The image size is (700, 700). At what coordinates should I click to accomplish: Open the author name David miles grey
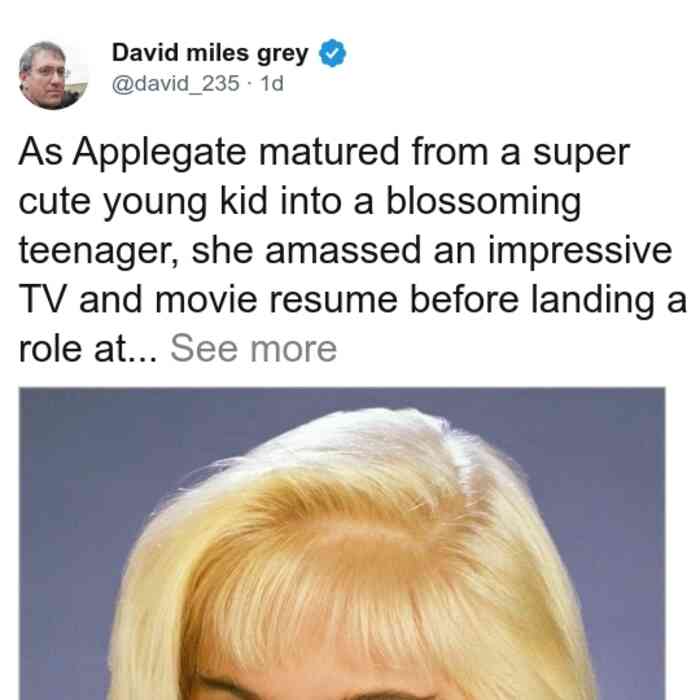(x=210, y=54)
